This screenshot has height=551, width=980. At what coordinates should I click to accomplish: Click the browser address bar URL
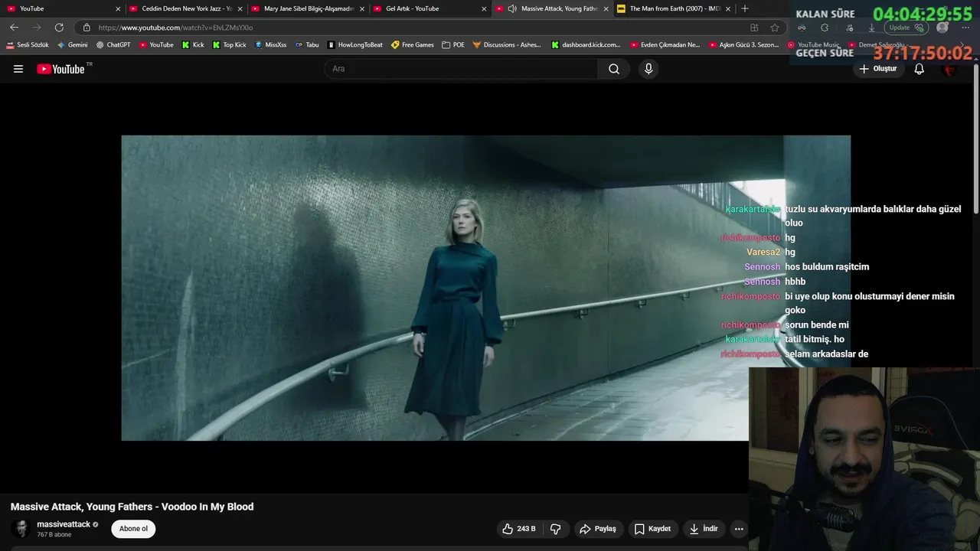pyautogui.click(x=175, y=28)
